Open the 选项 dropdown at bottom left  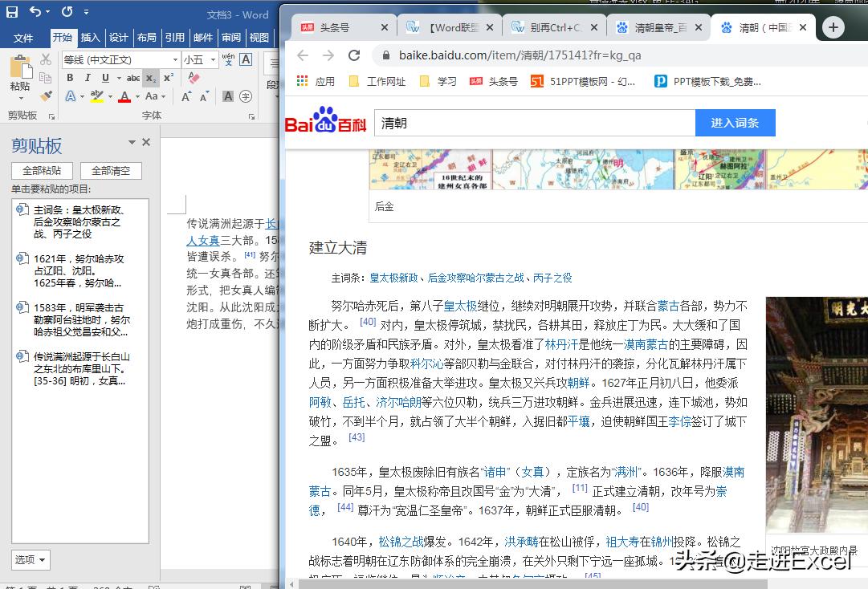tap(31, 559)
